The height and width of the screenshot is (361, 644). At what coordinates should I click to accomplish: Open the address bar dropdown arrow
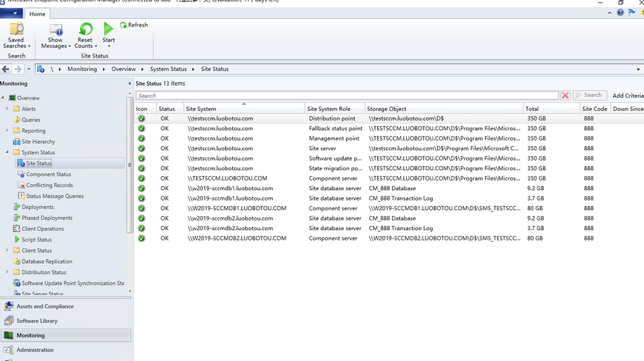click(638, 69)
